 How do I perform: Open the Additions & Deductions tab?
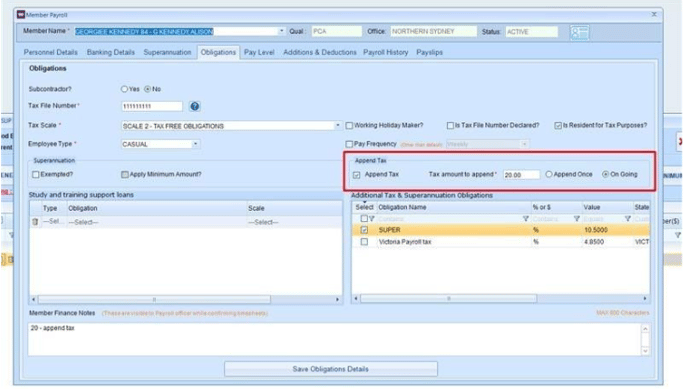coord(320,52)
